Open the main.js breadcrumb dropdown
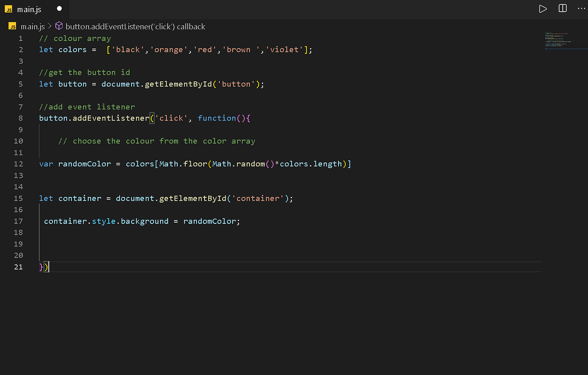 coord(33,26)
